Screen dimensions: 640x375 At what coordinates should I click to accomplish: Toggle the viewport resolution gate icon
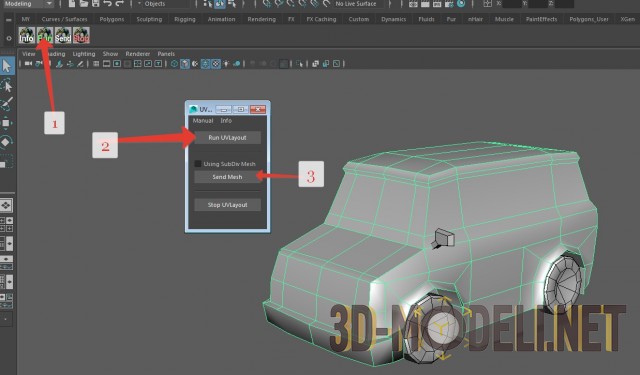point(117,64)
